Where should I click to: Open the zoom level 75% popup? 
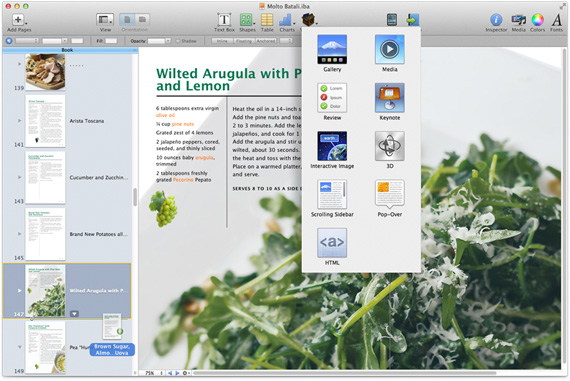click(x=154, y=373)
